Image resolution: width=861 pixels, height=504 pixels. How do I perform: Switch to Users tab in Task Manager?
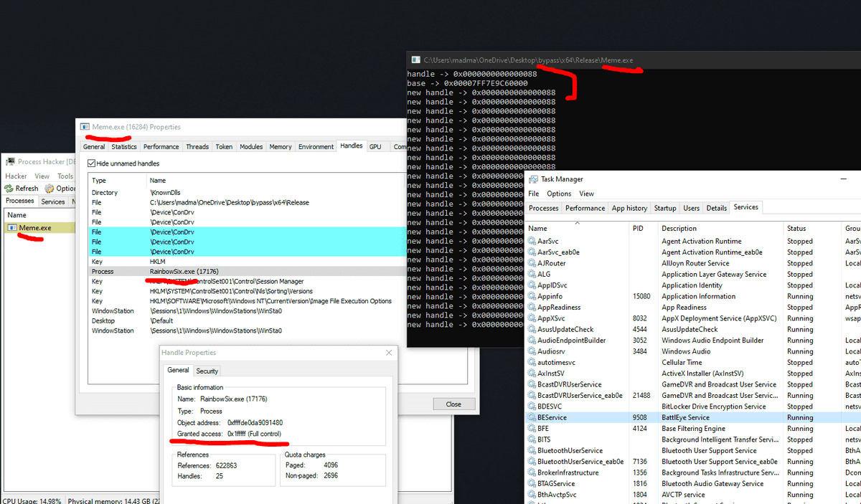(692, 208)
